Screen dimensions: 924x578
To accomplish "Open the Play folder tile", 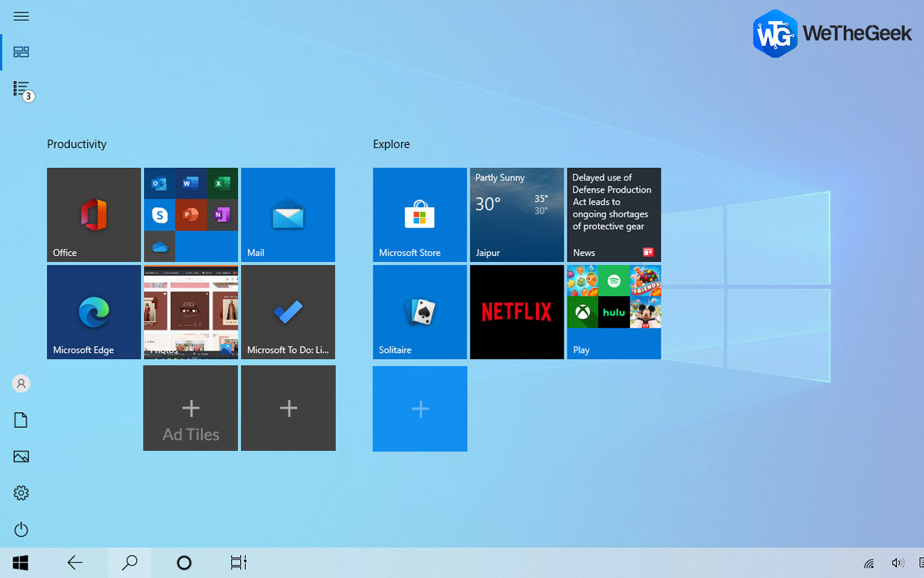I will click(x=614, y=312).
